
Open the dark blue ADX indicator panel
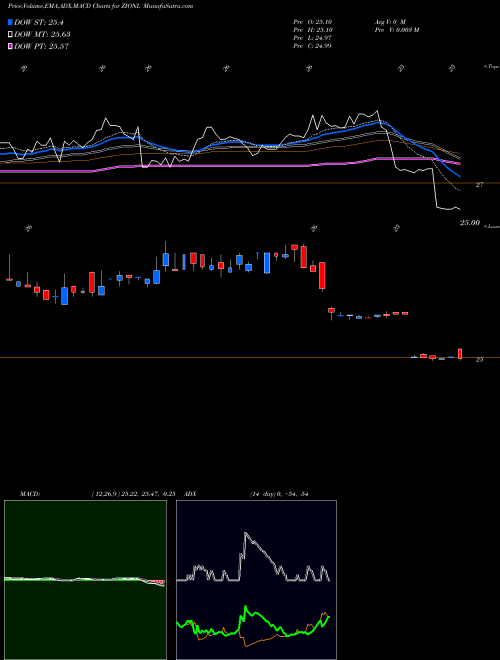pyautogui.click(x=256, y=580)
